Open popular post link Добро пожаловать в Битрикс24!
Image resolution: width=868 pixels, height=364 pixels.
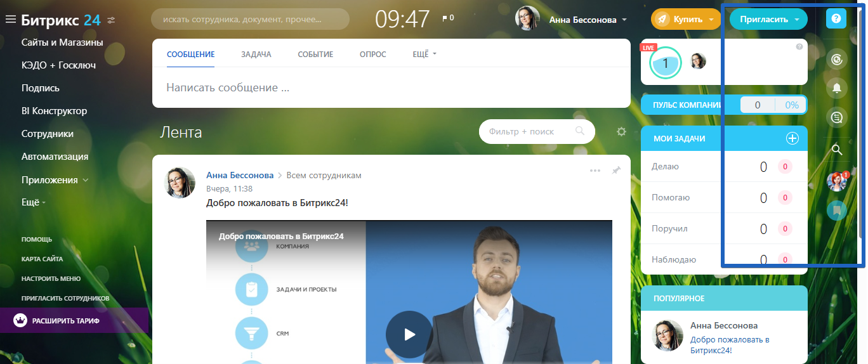click(730, 345)
